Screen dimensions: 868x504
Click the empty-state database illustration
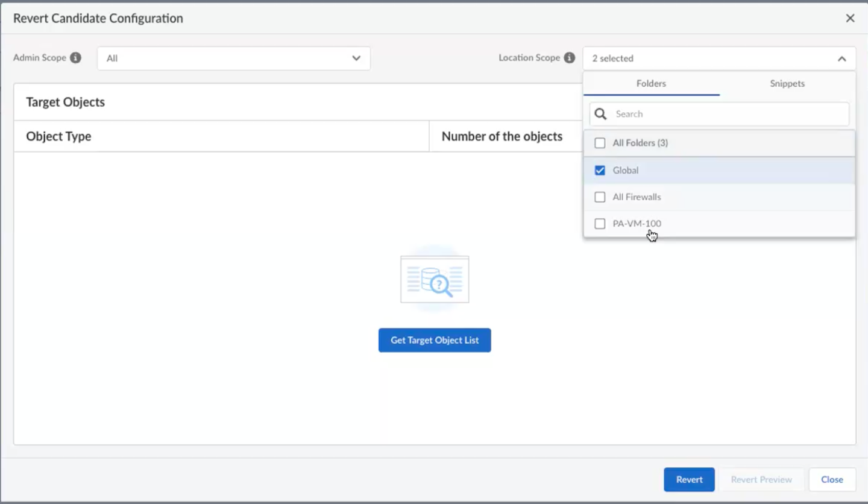tap(435, 280)
